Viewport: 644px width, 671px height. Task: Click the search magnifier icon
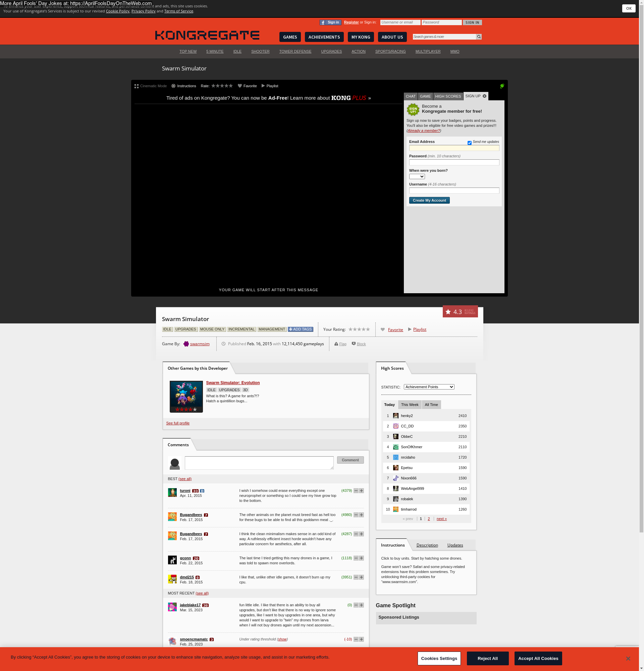point(479,37)
